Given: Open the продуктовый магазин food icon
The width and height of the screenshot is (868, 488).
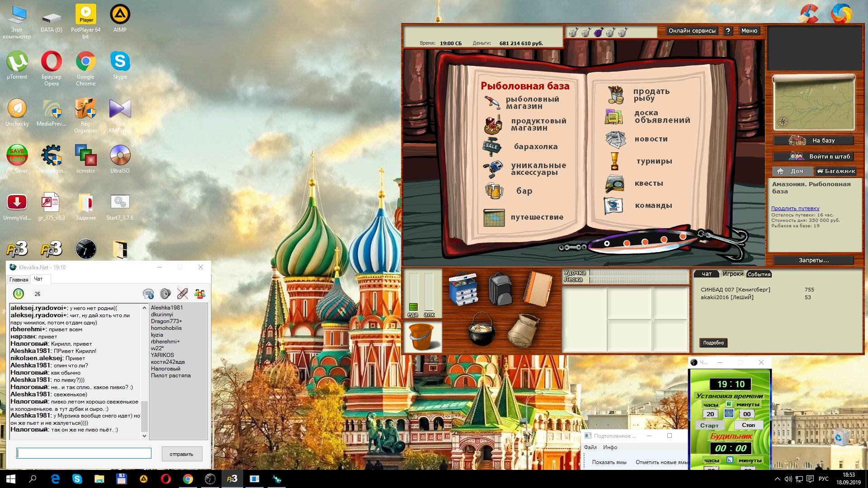Looking at the screenshot, I should pos(493,124).
